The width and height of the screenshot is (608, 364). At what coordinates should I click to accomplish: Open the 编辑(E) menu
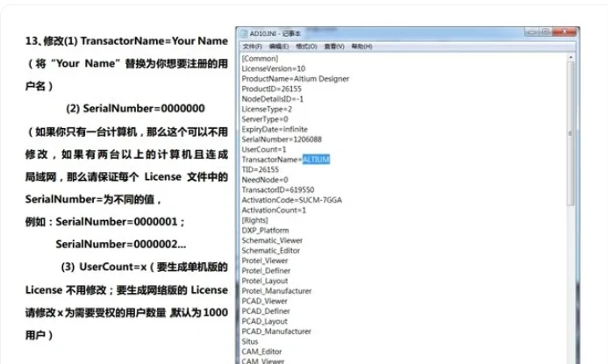[x=279, y=46]
